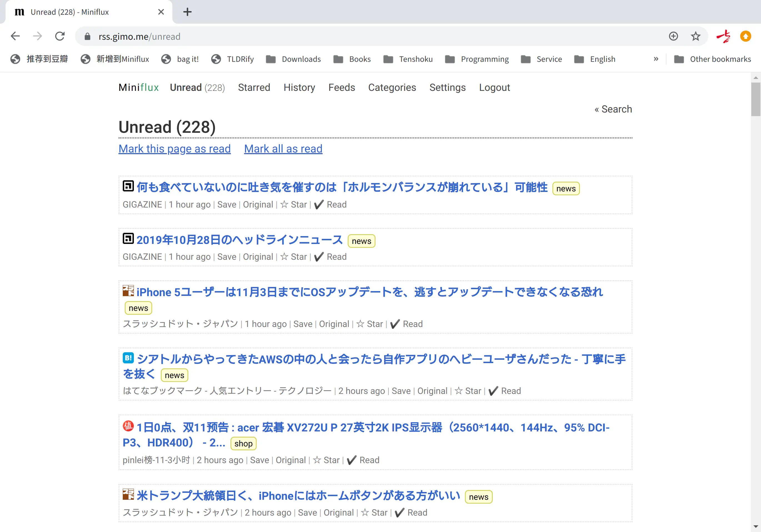The image size is (761, 532).
Task: Click the Logout menu item
Action: 495,87
